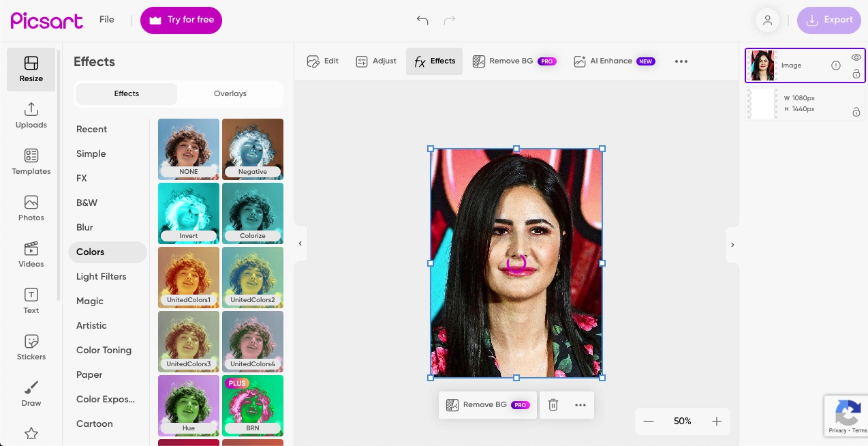Image resolution: width=868 pixels, height=446 pixels.
Task: Toggle the lock on the canvas layer
Action: pos(856,112)
